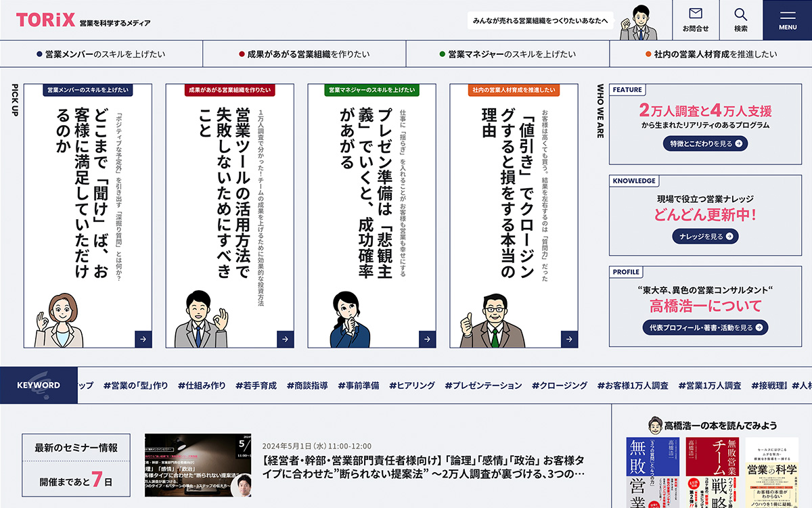Image resolution: width=812 pixels, height=508 pixels.
Task: Select 営業メンバーのスキルを上げたい tab
Action: click(101, 54)
